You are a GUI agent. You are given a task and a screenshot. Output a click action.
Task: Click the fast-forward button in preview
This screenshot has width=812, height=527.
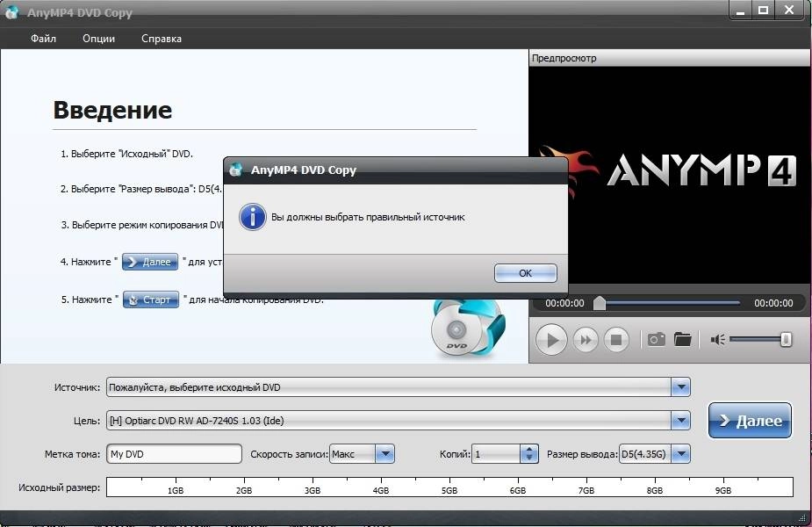pyautogui.click(x=586, y=340)
